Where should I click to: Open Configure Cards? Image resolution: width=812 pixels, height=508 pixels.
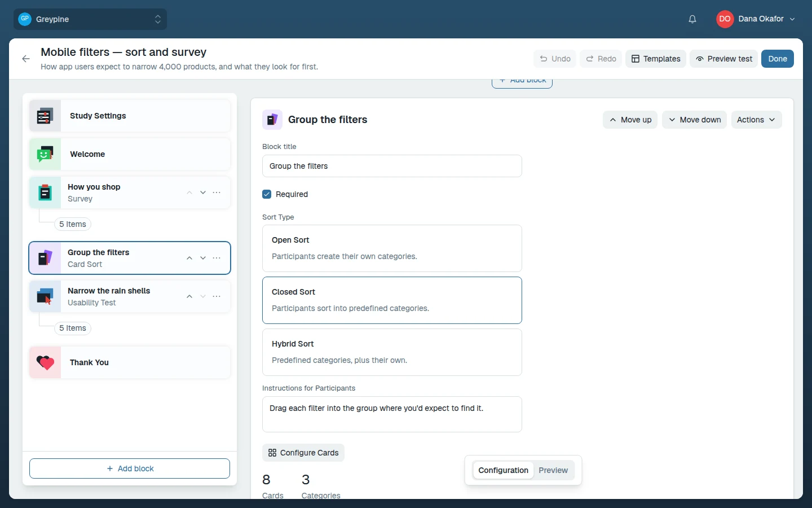coord(303,453)
